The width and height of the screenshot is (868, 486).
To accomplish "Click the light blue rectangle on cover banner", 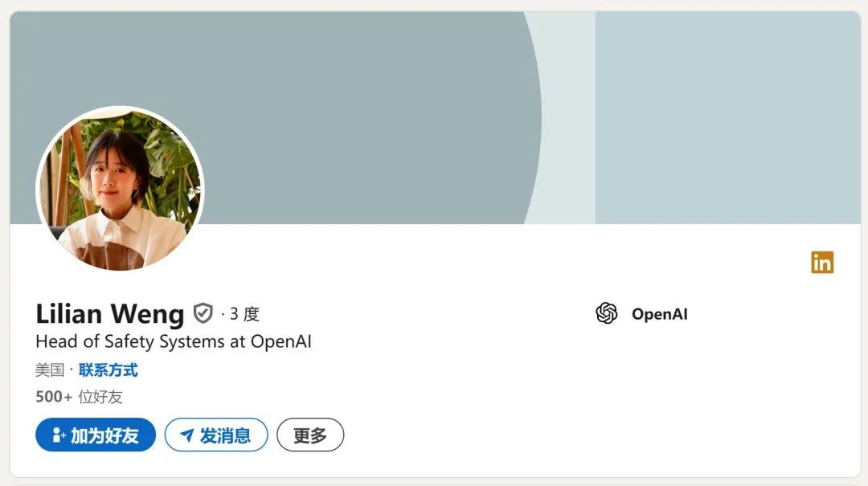I will click(x=728, y=117).
